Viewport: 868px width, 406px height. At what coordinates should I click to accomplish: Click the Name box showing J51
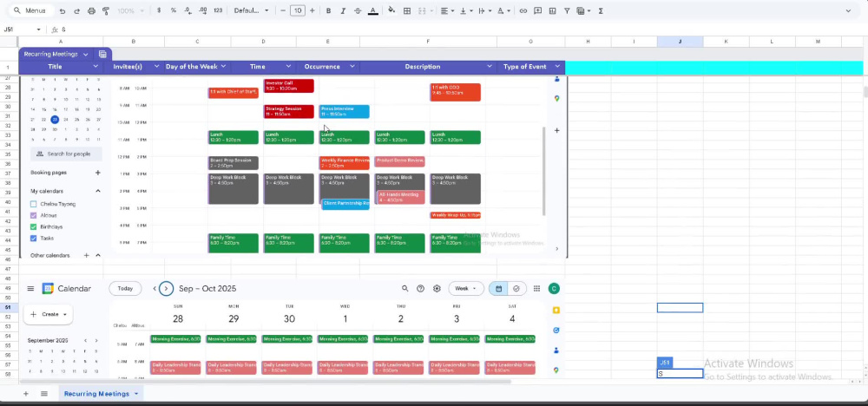[23, 29]
